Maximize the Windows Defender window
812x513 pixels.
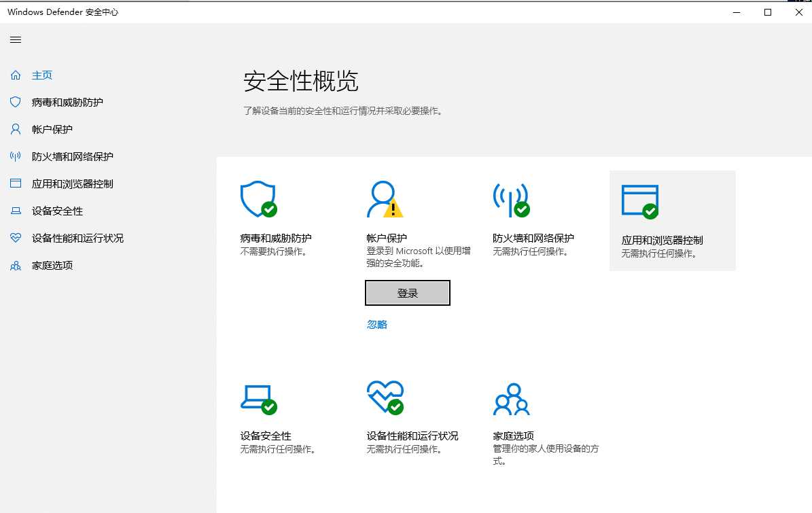click(768, 12)
